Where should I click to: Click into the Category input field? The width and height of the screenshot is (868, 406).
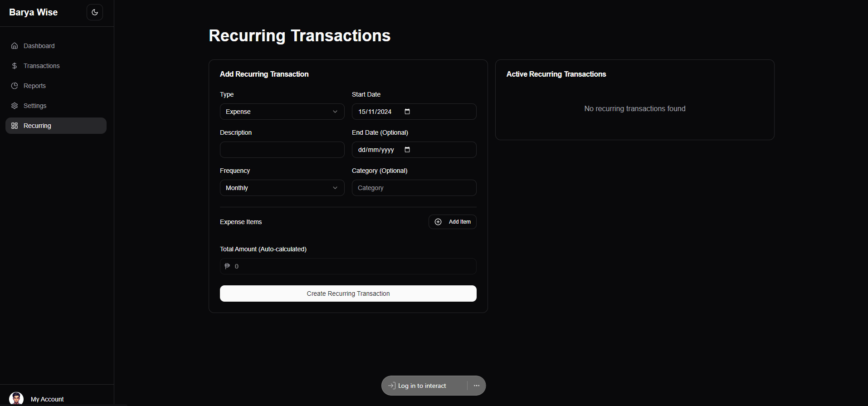click(x=414, y=188)
